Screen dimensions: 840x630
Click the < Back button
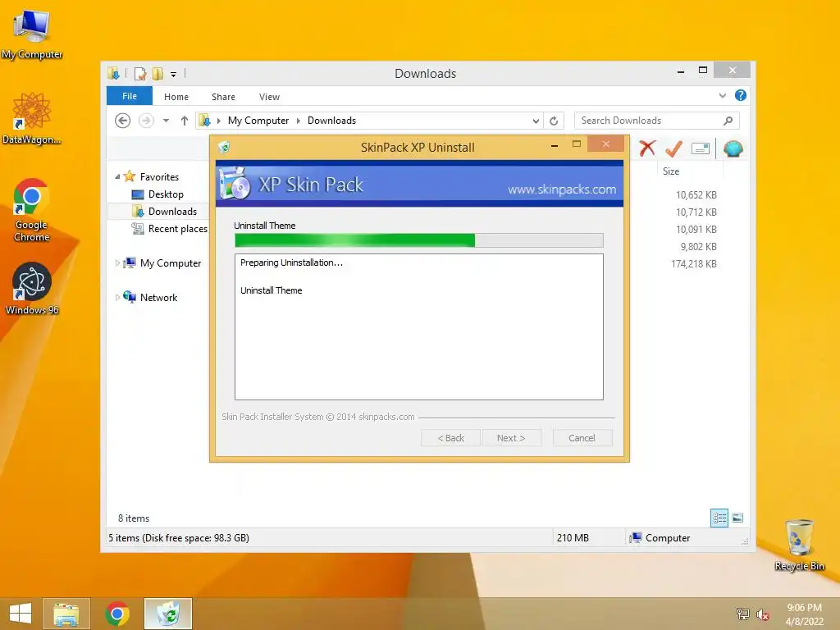coord(451,438)
